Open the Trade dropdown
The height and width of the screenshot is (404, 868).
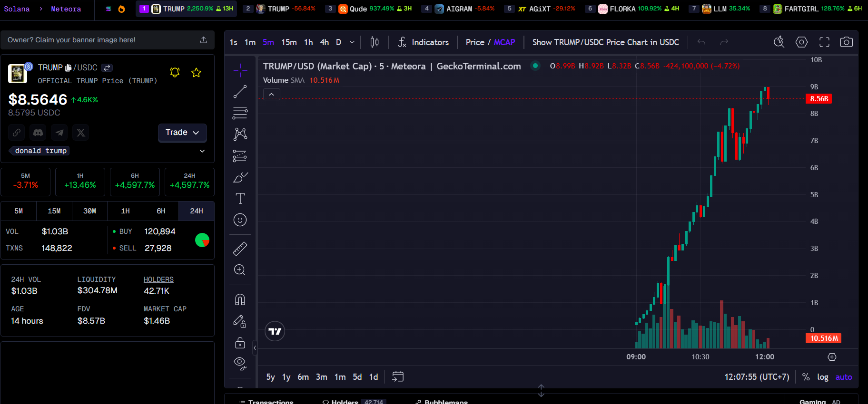(182, 133)
